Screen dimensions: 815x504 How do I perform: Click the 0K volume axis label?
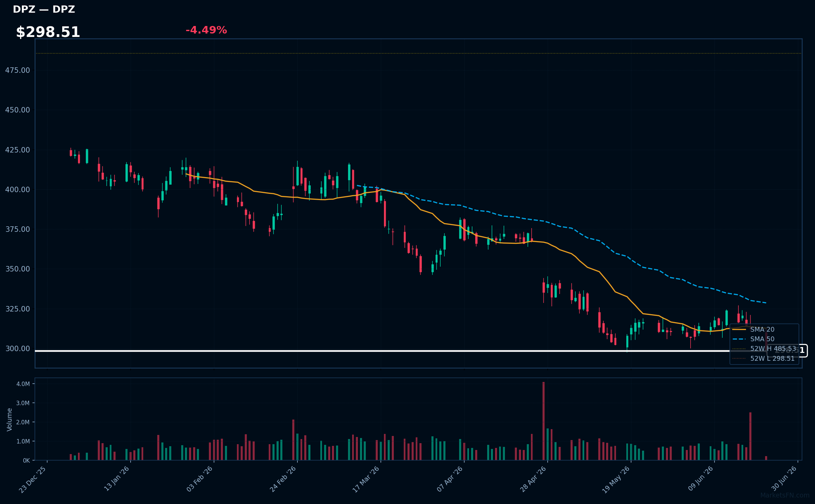[26, 461]
